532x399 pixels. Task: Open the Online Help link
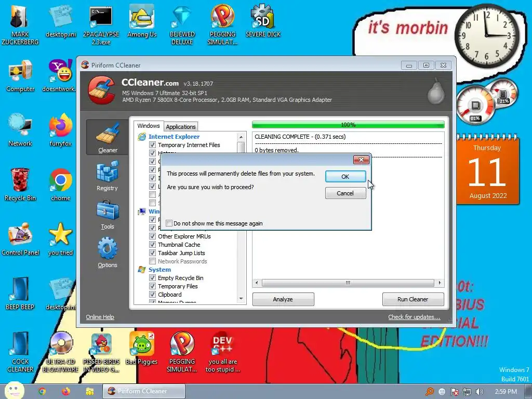100,317
